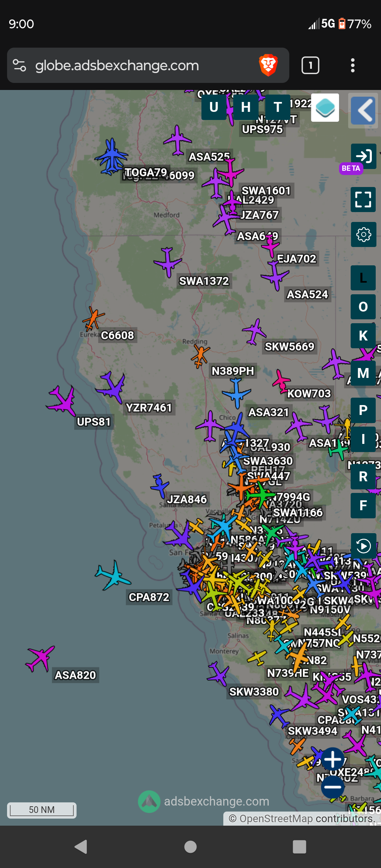Tap Android recent apps button
The image size is (381, 868).
pos(300,847)
